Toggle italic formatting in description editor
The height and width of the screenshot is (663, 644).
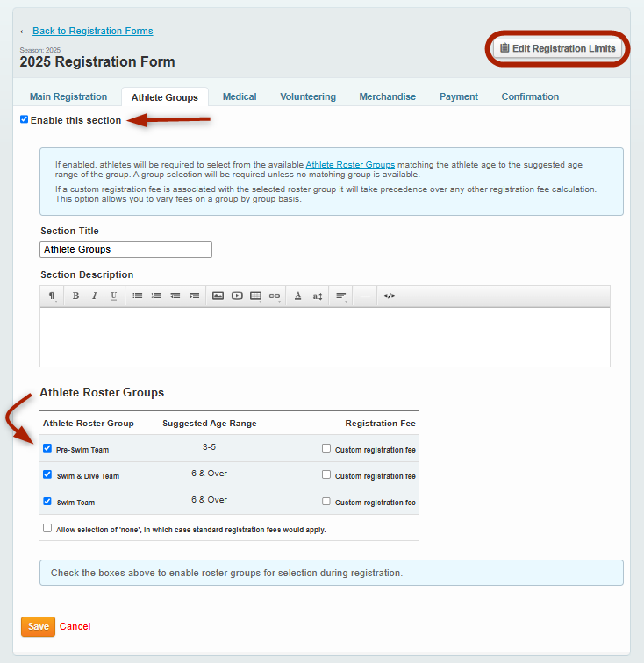click(x=95, y=296)
